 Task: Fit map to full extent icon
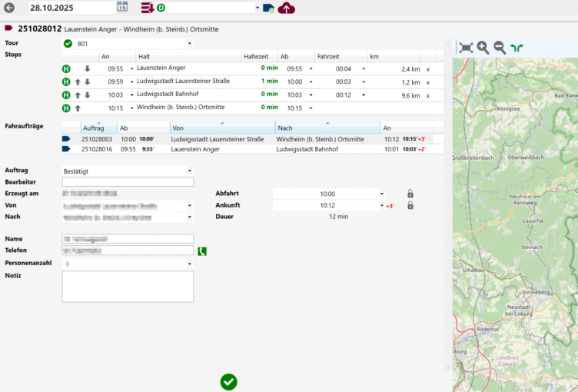click(x=465, y=48)
